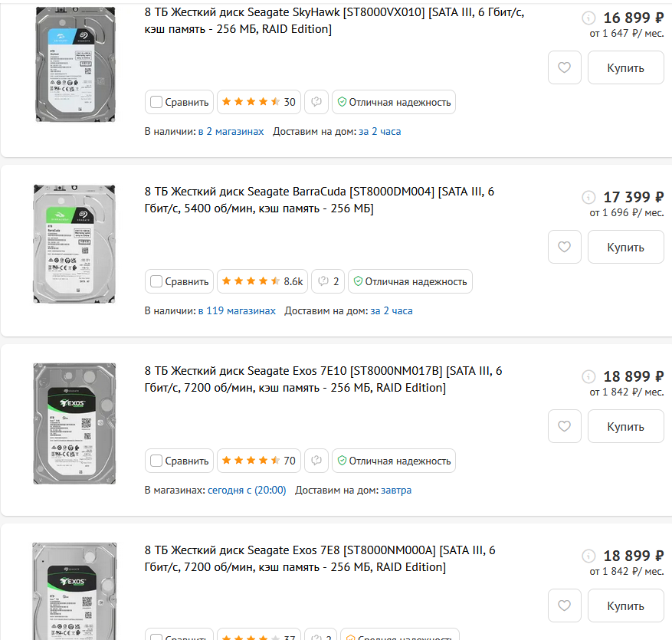The width and height of the screenshot is (672, 640).
Task: Open price info icon beside 17 399 ₽
Action: [588, 198]
